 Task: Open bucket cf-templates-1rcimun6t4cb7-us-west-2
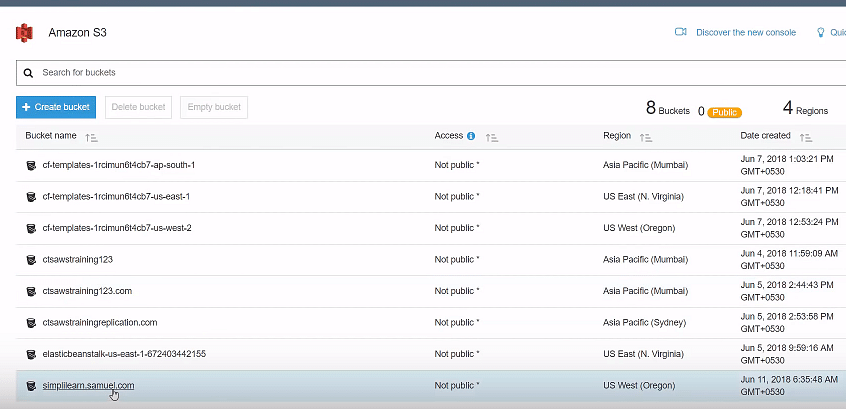pos(117,228)
